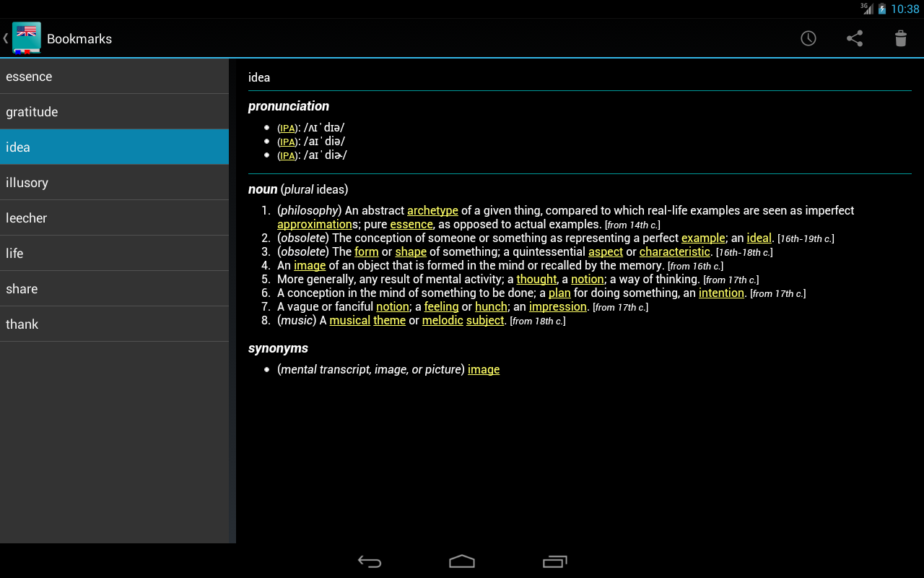Follow the "notion" link in definition 7
The width and height of the screenshot is (924, 578).
[393, 307]
